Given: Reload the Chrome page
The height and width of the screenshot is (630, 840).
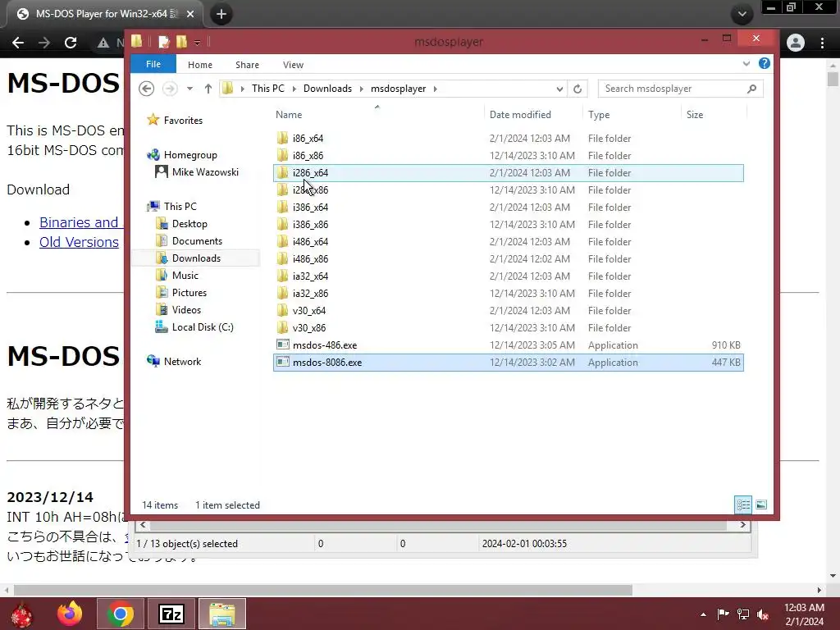Looking at the screenshot, I should point(71,43).
